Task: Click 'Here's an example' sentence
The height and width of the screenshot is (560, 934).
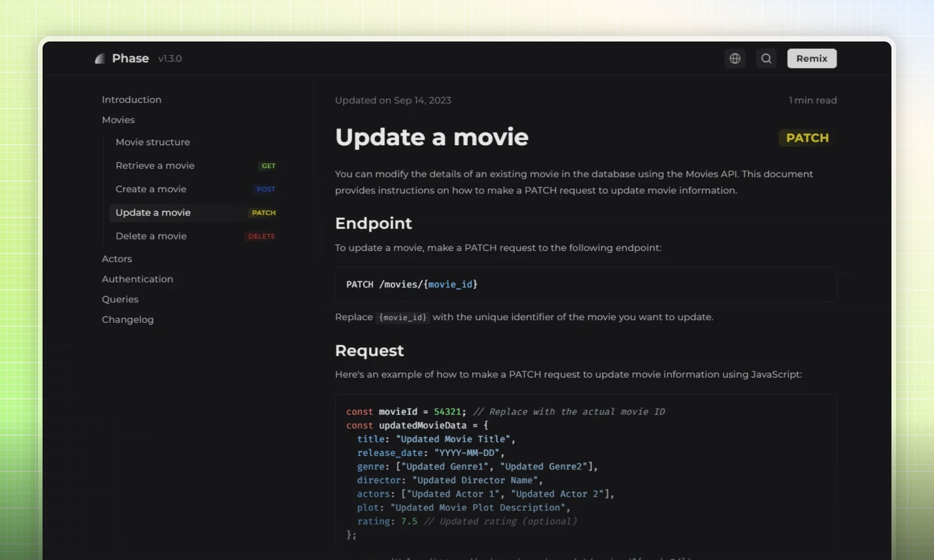Action: (569, 374)
